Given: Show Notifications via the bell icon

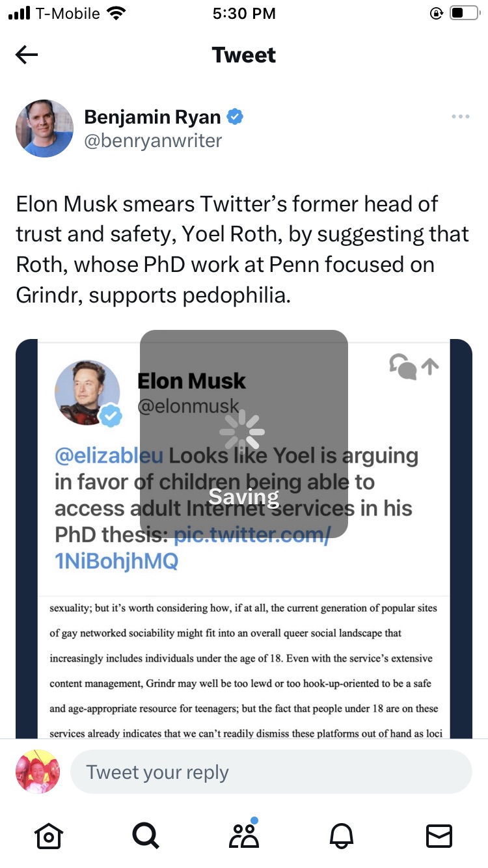Looking at the screenshot, I should coord(342,835).
